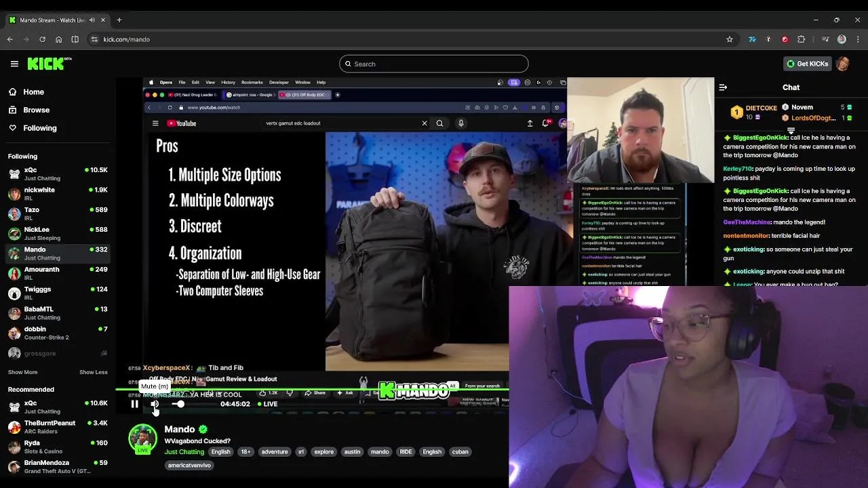Open offline grossgore channel
Screen dimensions: 868x488
click(58, 353)
